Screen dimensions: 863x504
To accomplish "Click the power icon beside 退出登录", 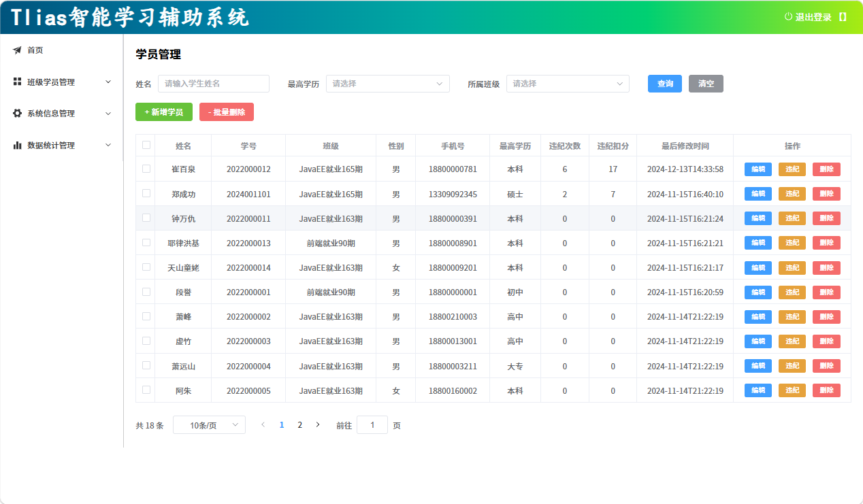I will click(x=788, y=16).
